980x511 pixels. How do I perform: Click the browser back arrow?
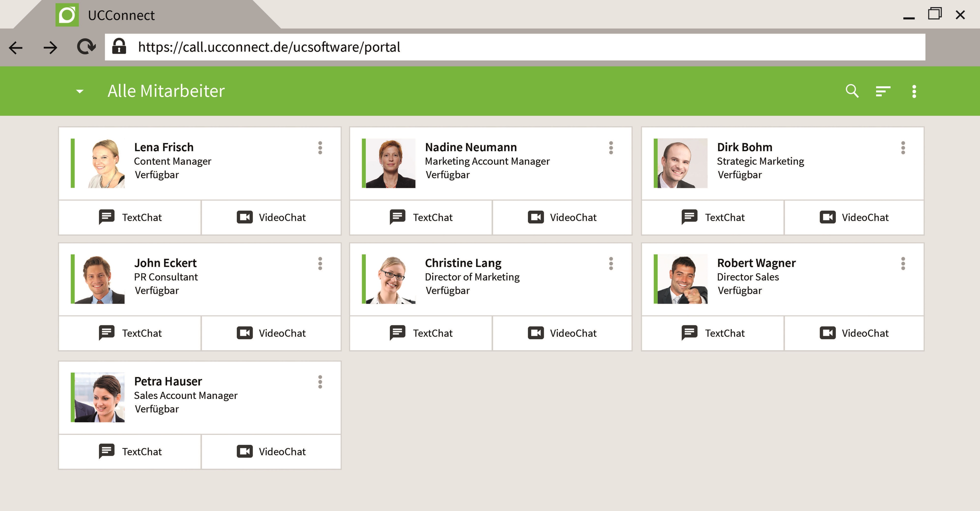coord(16,48)
